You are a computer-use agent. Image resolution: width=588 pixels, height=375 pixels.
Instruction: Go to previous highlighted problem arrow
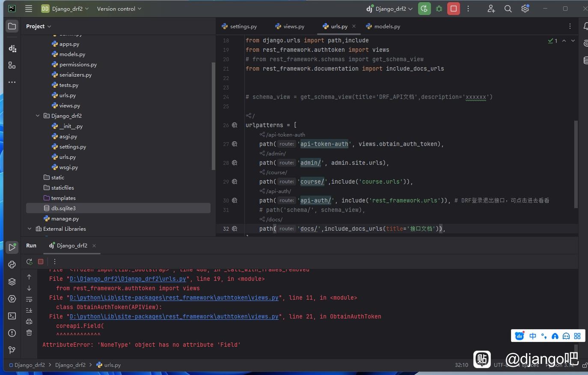point(564,41)
